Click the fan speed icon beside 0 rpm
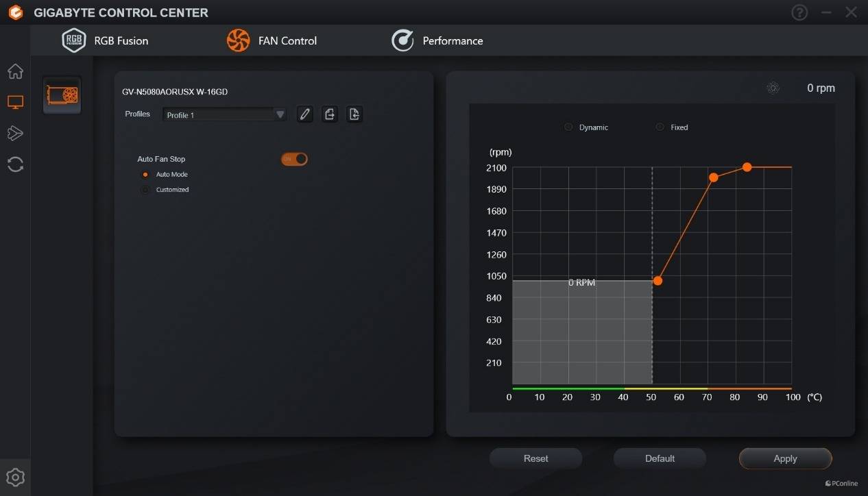The width and height of the screenshot is (868, 496). (773, 88)
